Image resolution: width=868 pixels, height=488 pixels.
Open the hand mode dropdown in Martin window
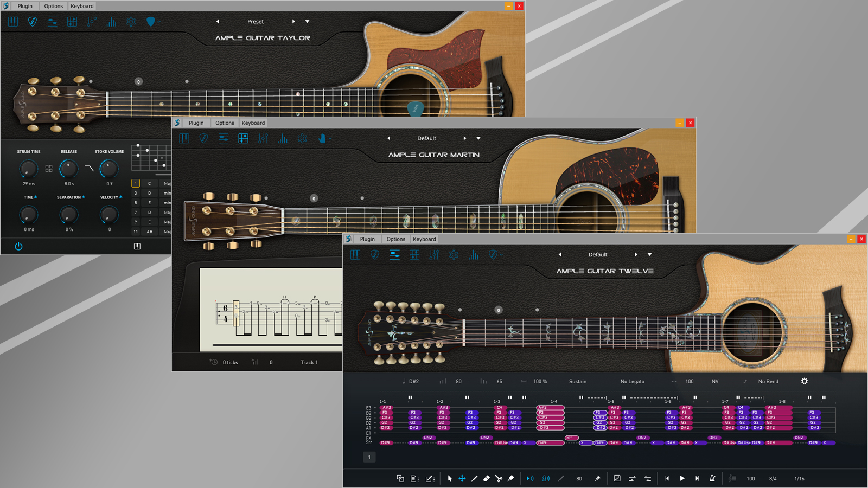(x=324, y=138)
